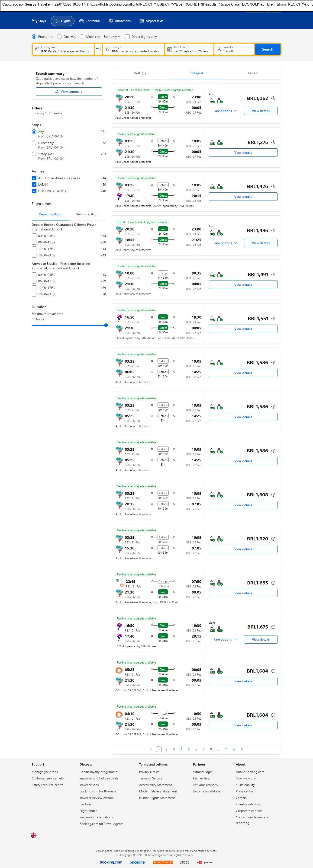Open the Returning flight times tab

point(87,214)
